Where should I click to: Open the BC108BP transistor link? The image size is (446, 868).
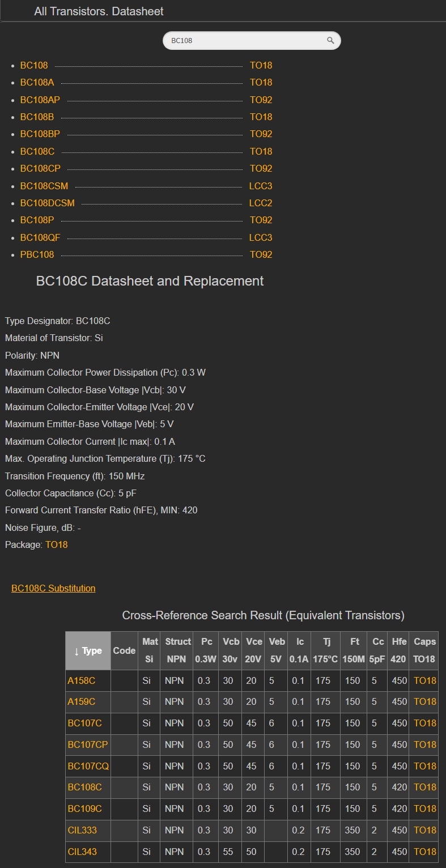tap(40, 134)
